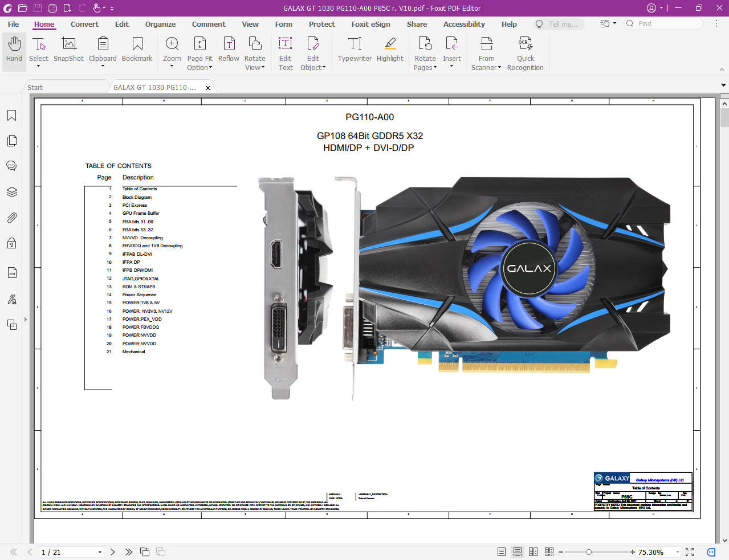The image size is (729, 560).
Task: Open Page Fit Option
Action: (199, 54)
